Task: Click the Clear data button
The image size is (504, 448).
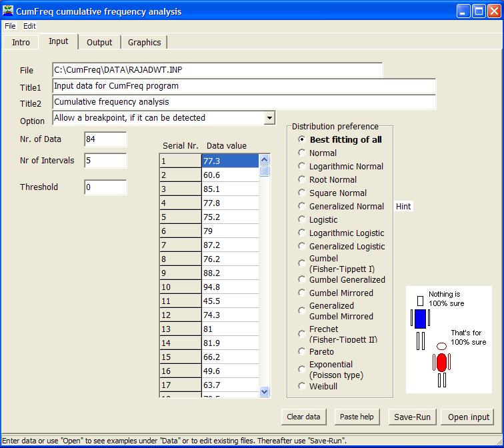Action: (x=303, y=417)
